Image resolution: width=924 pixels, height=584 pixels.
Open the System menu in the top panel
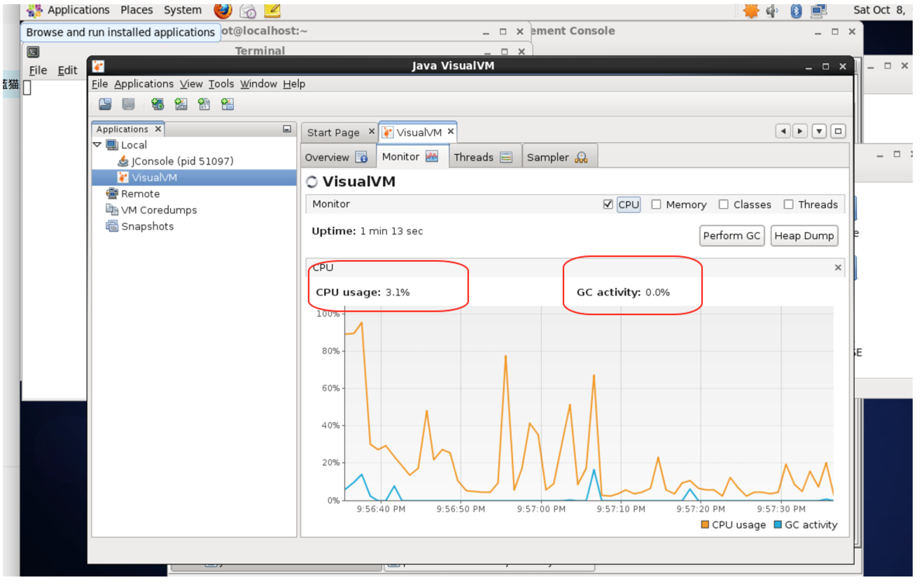183,11
